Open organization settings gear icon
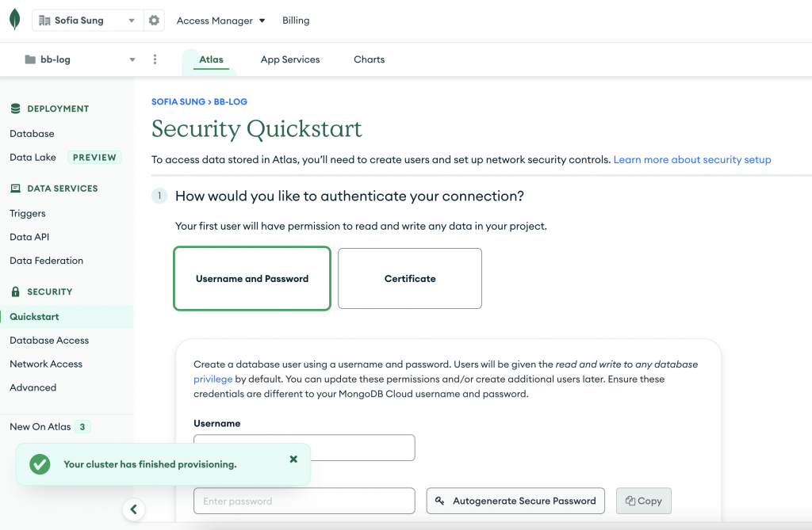 coord(154,21)
